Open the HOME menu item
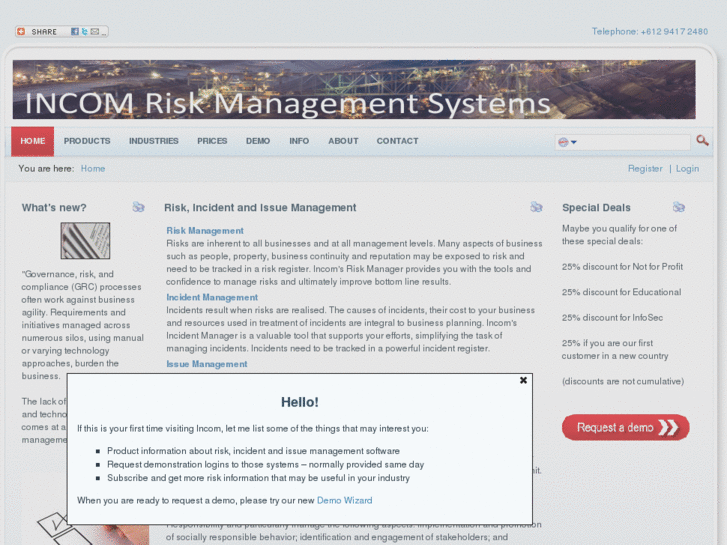This screenshot has width=727, height=545. 32,141
